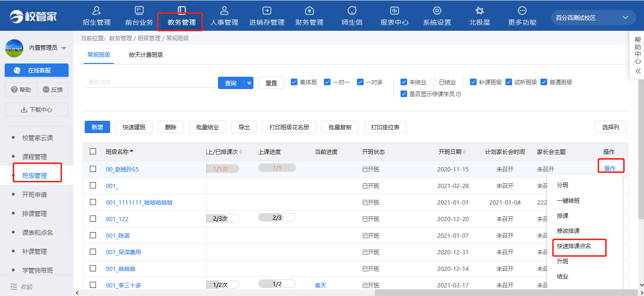Expand 内置管理员 user dropdown arrow
The width and height of the screenshot is (644, 296).
pyautogui.click(x=64, y=48)
